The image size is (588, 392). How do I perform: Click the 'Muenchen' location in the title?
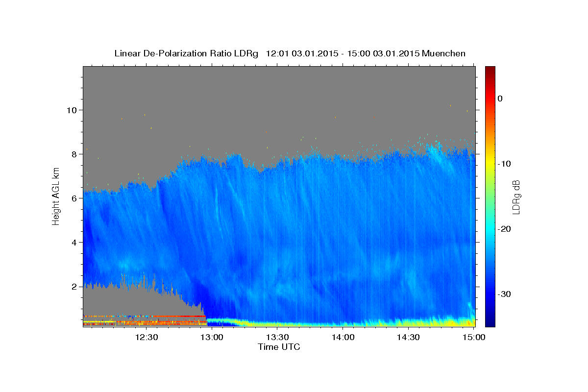(x=444, y=53)
